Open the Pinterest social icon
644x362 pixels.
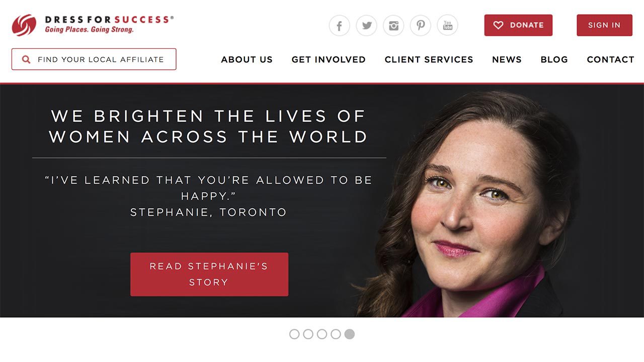click(x=421, y=25)
